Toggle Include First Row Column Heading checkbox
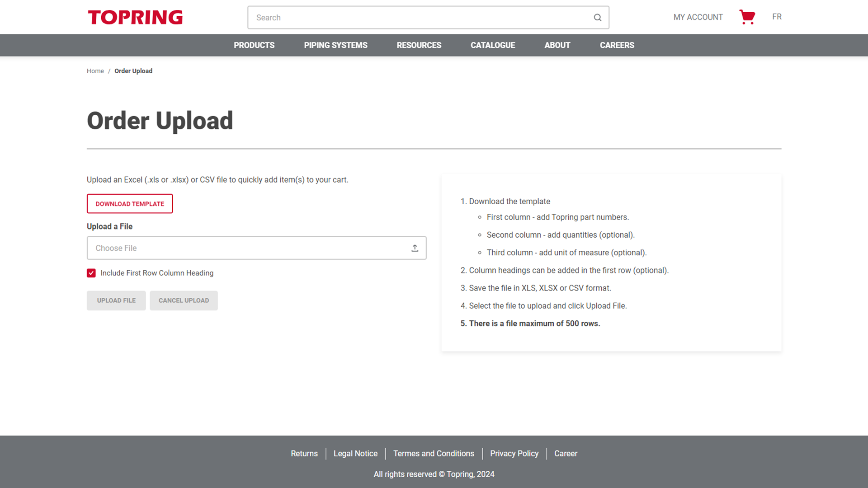The width and height of the screenshot is (868, 488). 91,273
